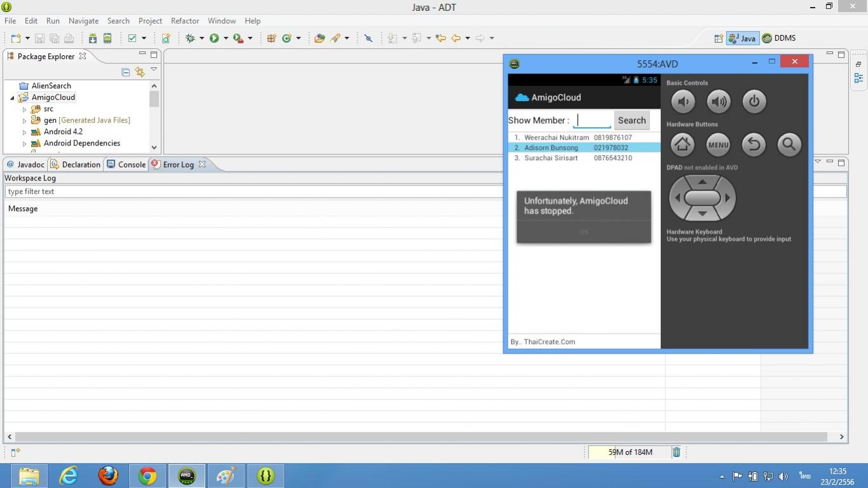The width and height of the screenshot is (868, 488).
Task: Click the emulator power button
Action: pos(754,101)
